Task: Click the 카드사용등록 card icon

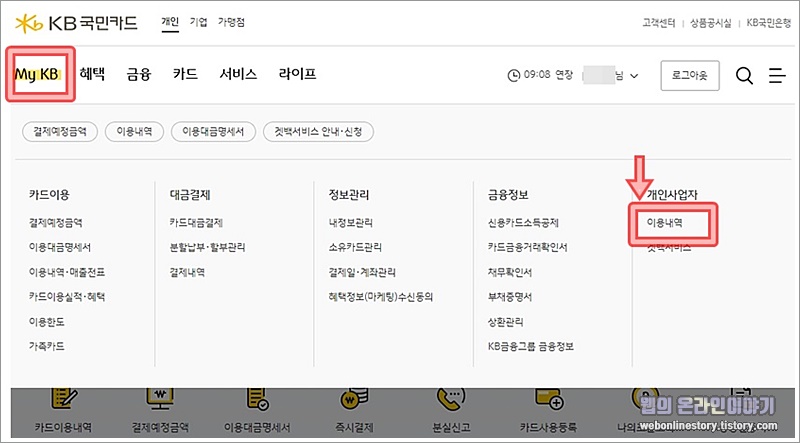Action: pos(548,401)
